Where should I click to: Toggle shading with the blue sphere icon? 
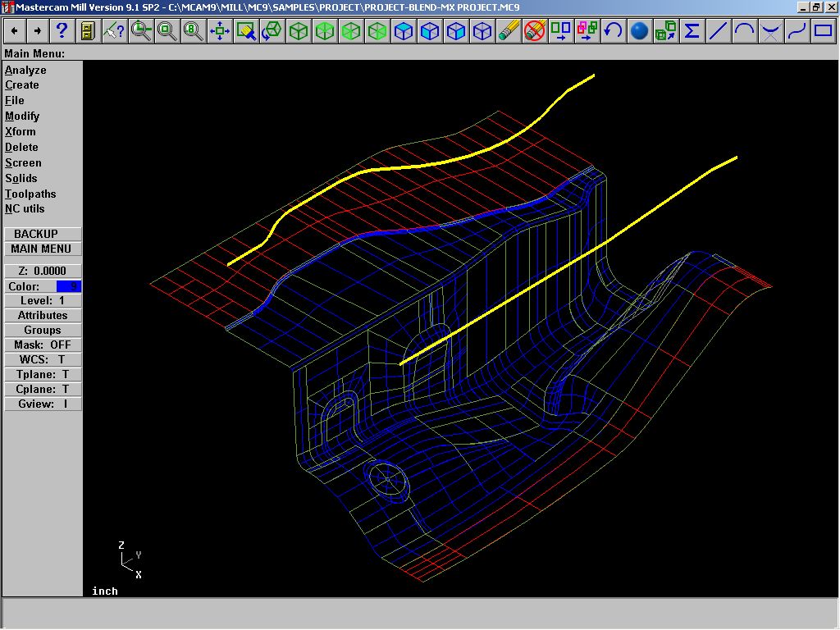tap(640, 30)
